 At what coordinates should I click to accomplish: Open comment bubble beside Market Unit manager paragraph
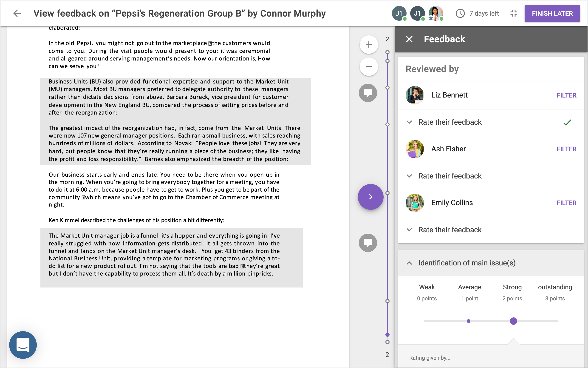pos(368,243)
